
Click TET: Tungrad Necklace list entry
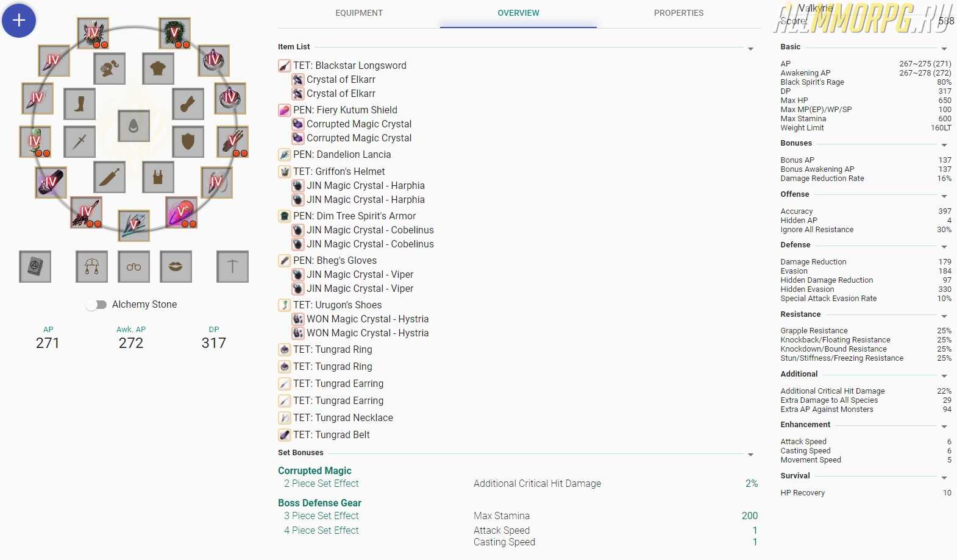click(x=343, y=417)
